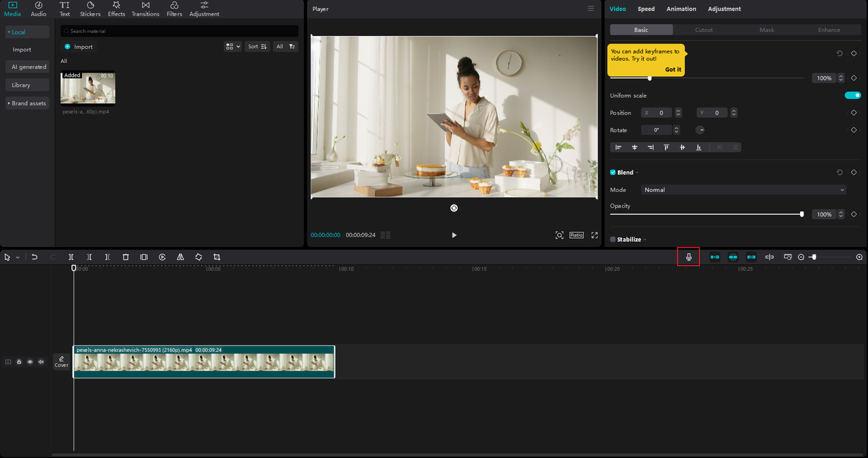
Task: Click the Split clip tool icon
Action: coord(71,257)
